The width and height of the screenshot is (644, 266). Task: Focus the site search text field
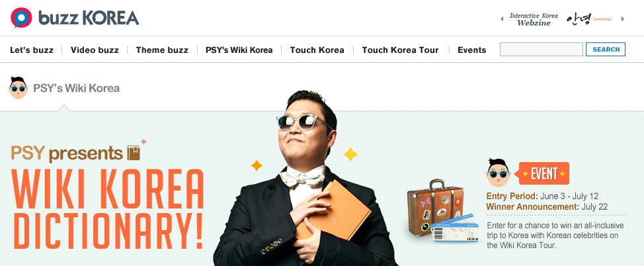(542, 50)
